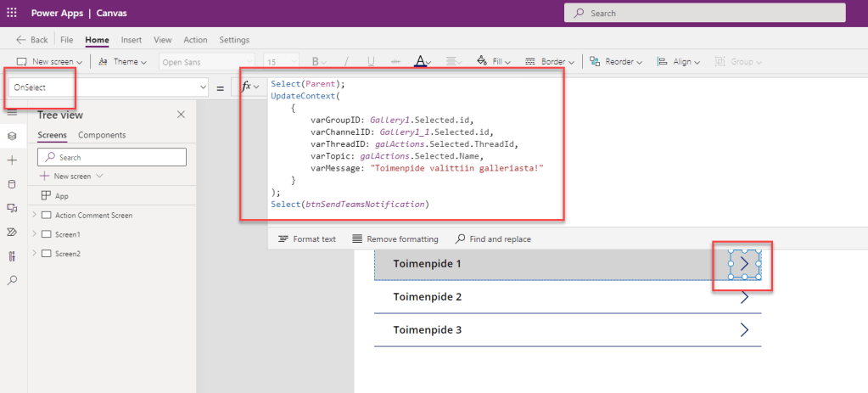Open the Power Automate sidebar icon
Viewport: 868px width, 393px height.
[x=12, y=232]
